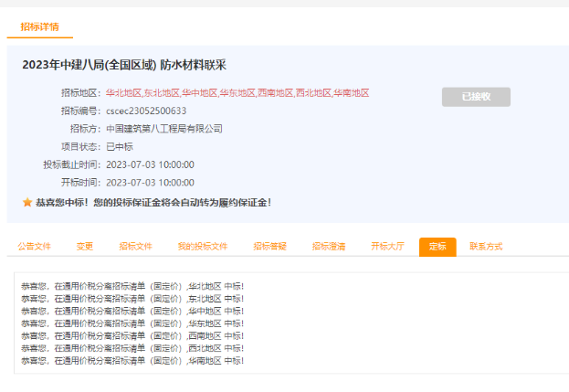The width and height of the screenshot is (569, 392).
Task: Click the tenderer name 中国建筑第八工程局有限公司
Action: coord(164,129)
